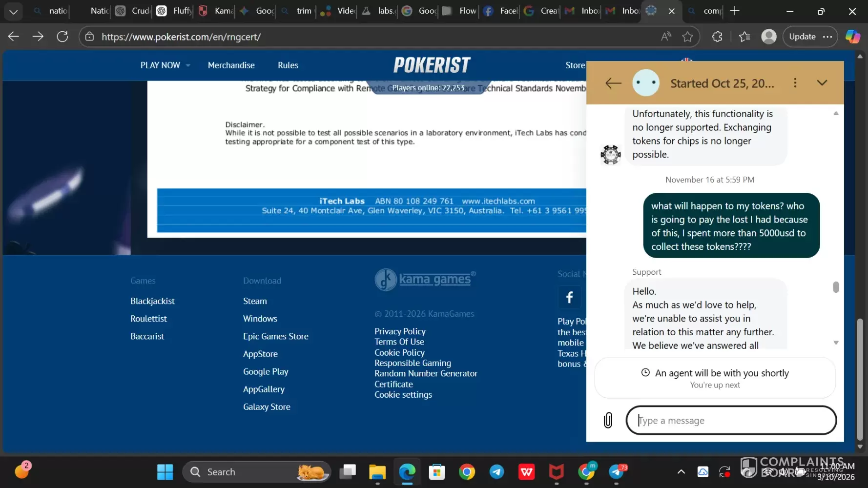The image size is (868, 488).
Task: Click the browser Update button
Action: point(802,37)
